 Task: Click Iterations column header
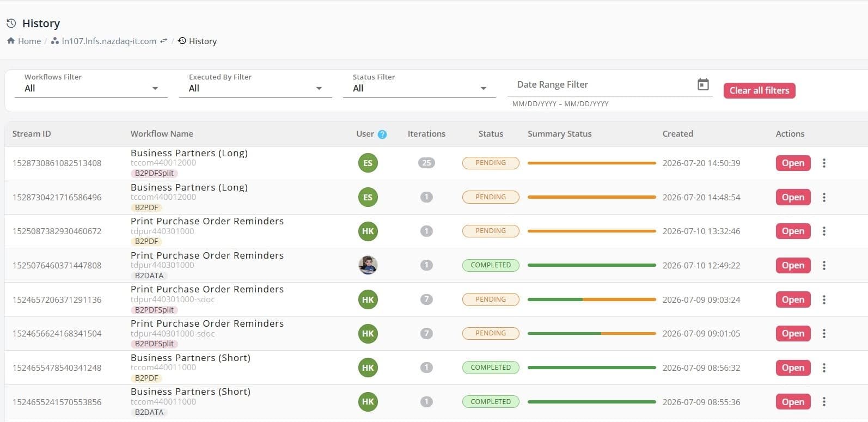pyautogui.click(x=426, y=134)
